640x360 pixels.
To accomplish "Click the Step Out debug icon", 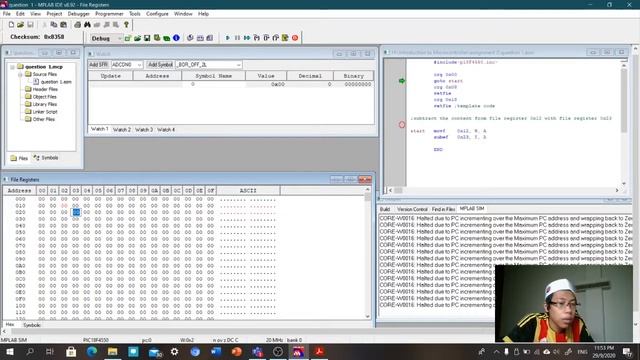I will pyautogui.click(x=276, y=38).
